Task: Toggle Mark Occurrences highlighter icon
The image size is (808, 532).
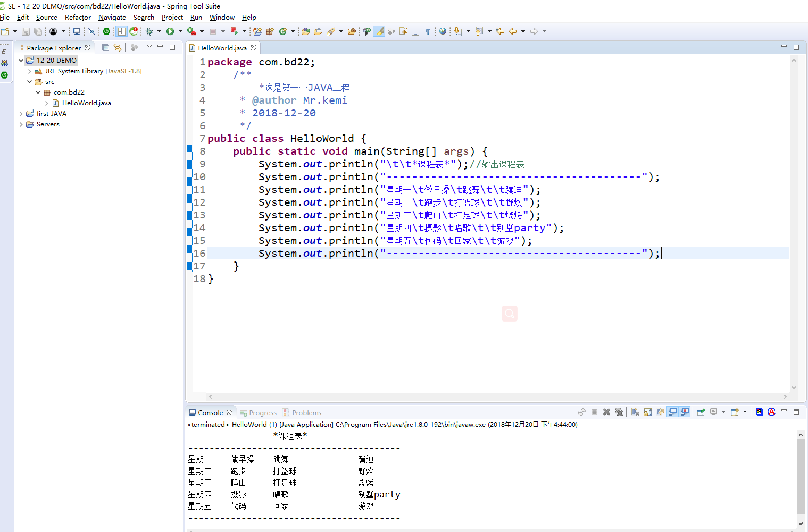Action: [379, 31]
